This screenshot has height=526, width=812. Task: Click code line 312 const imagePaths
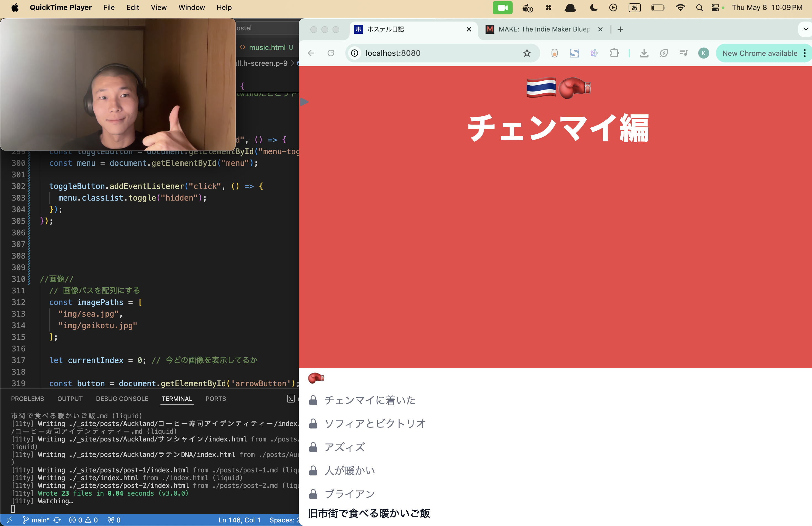click(96, 302)
